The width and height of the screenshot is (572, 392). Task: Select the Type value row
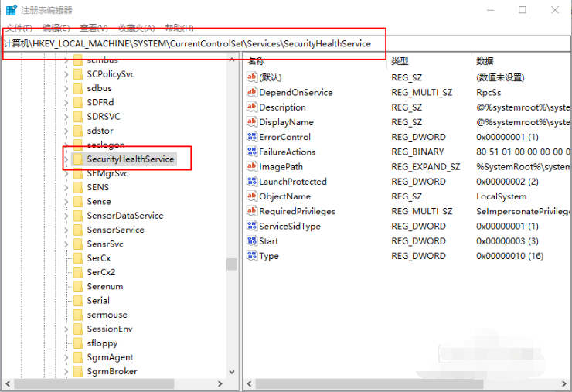tap(269, 255)
